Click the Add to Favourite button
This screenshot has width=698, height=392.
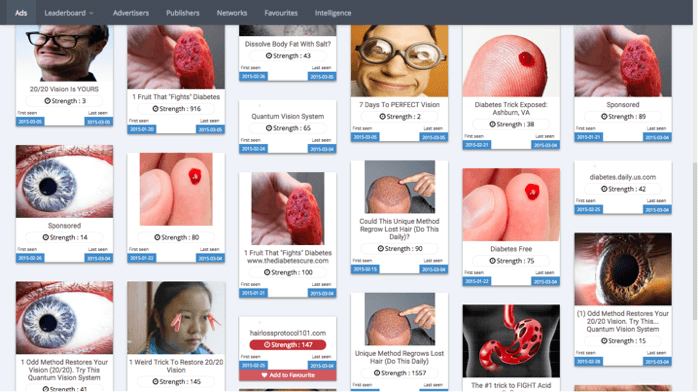pos(288,375)
